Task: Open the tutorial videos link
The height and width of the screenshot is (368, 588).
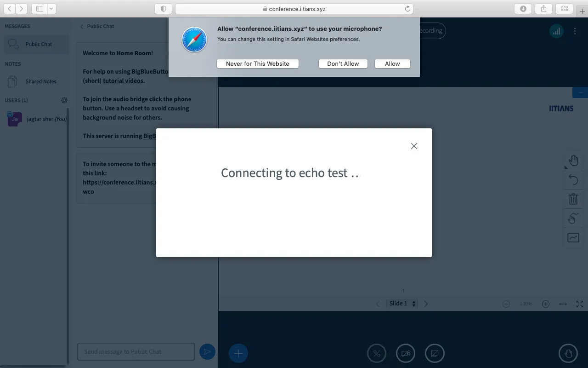Action: 123,80
